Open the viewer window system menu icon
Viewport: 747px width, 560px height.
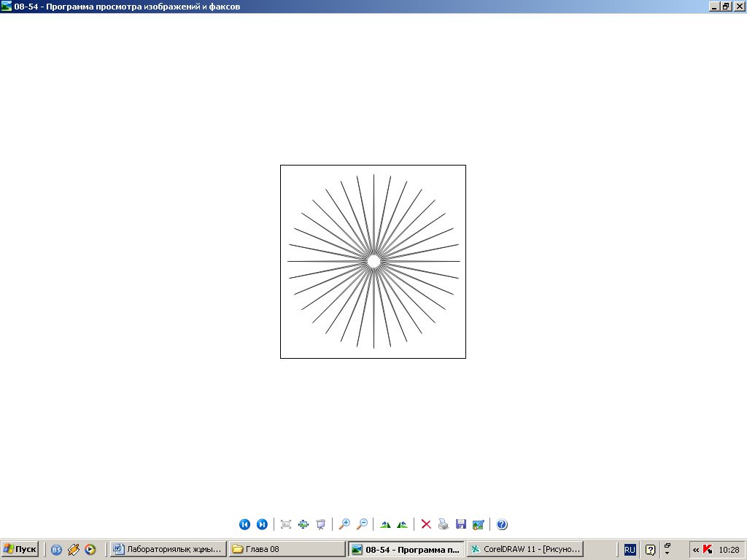[6, 6]
